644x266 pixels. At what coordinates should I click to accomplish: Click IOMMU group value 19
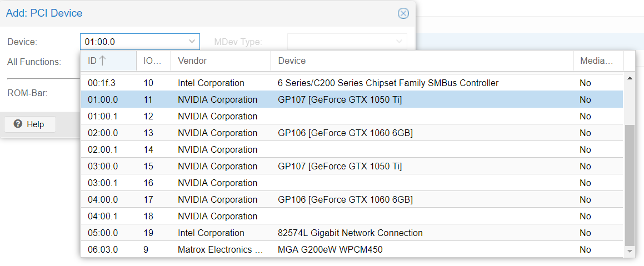click(x=148, y=233)
